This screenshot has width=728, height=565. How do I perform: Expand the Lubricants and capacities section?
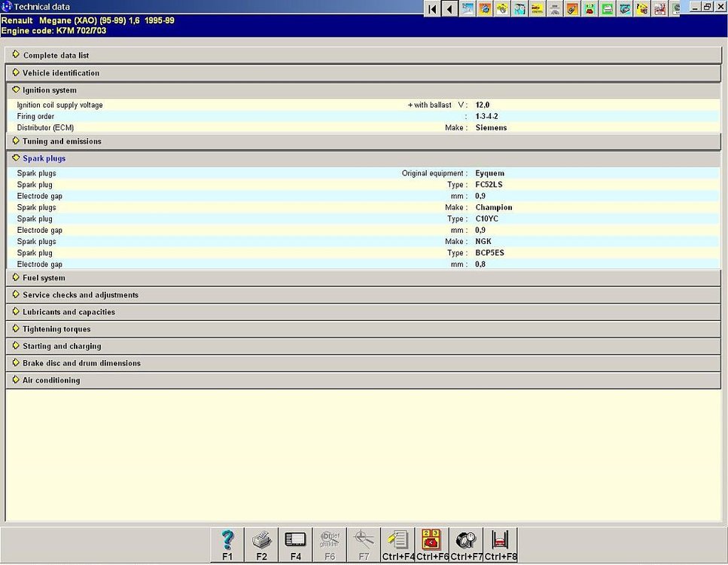364,312
